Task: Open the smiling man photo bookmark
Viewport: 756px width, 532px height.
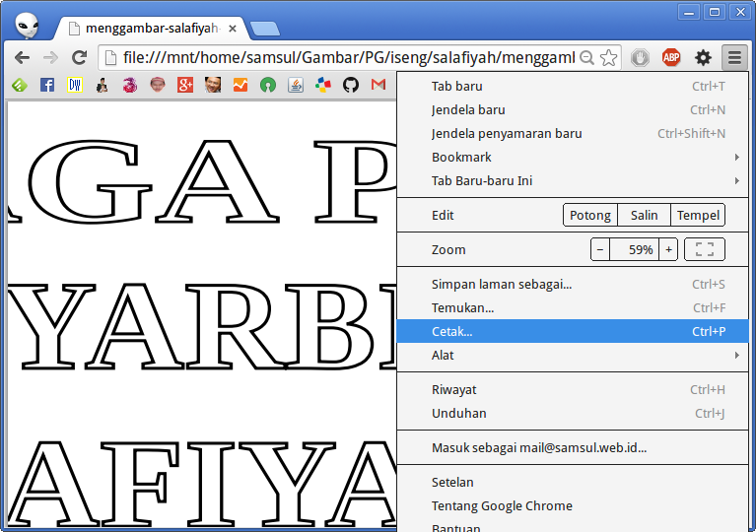Action: pos(213,86)
